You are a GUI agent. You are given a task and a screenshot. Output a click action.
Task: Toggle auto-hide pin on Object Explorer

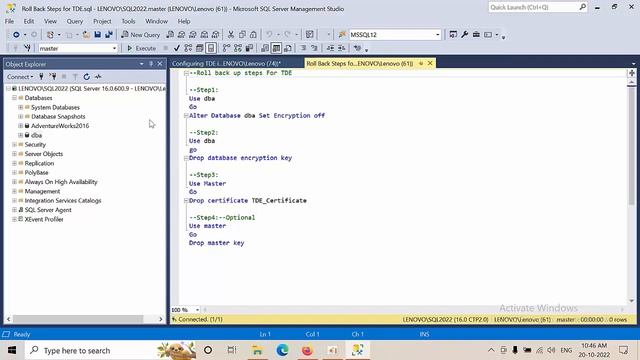151,64
